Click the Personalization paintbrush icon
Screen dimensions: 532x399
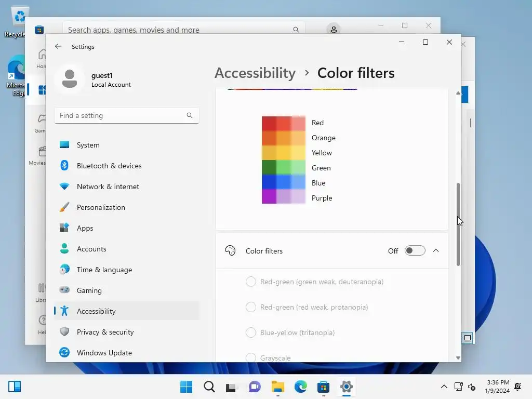64,207
